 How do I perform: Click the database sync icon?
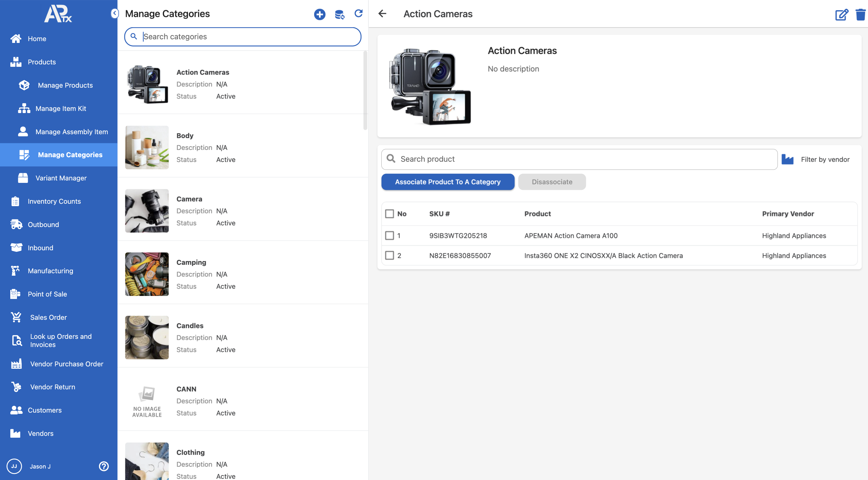(x=339, y=14)
